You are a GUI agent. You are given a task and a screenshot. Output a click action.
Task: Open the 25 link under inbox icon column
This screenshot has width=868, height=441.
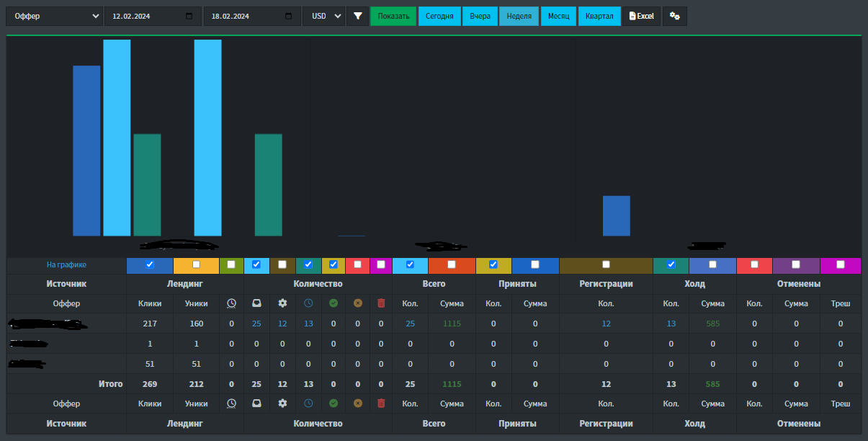tap(256, 324)
